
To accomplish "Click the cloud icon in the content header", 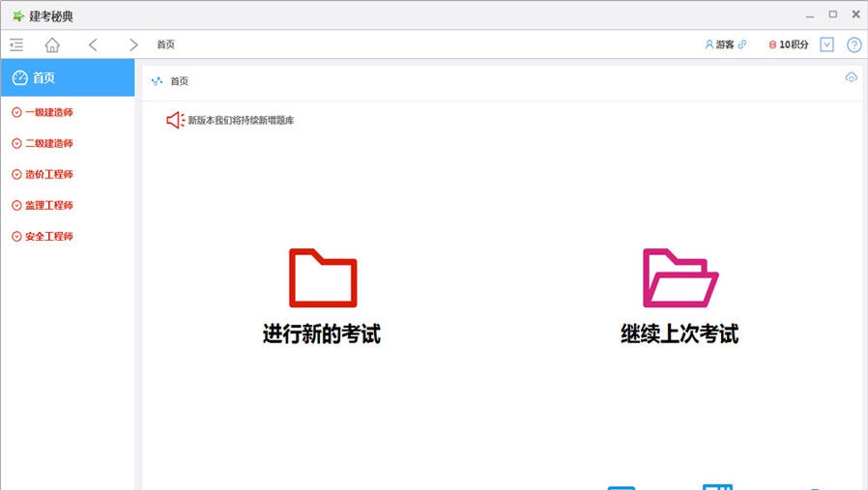I will click(x=852, y=77).
